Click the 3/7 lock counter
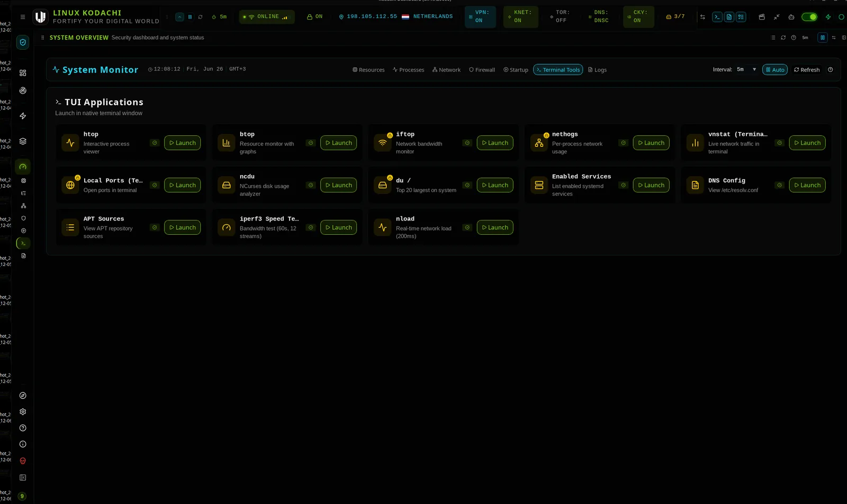 675,17
